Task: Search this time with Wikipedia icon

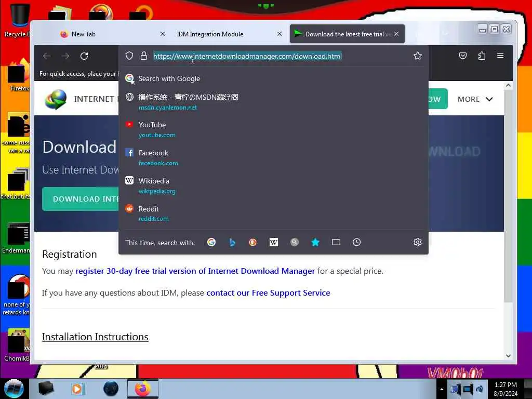Action: point(273,242)
